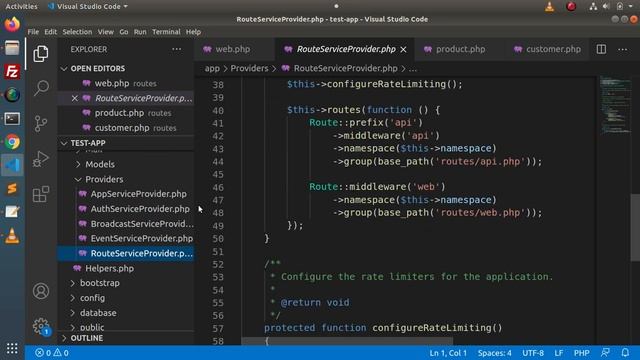Image resolution: width=640 pixels, height=360 pixels.
Task: Click PHP language mode in status bar
Action: click(x=582, y=353)
